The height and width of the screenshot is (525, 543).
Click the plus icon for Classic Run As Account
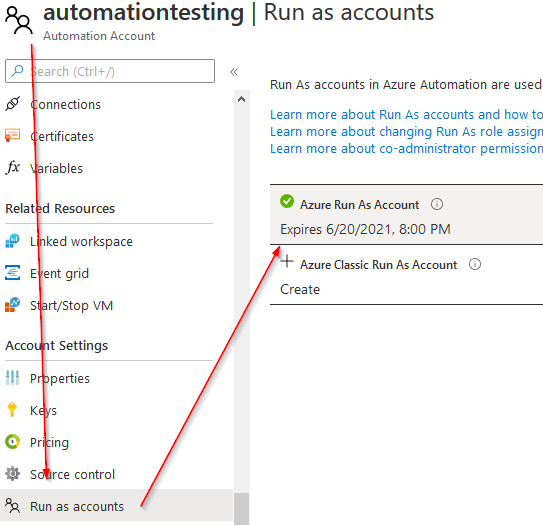287,261
